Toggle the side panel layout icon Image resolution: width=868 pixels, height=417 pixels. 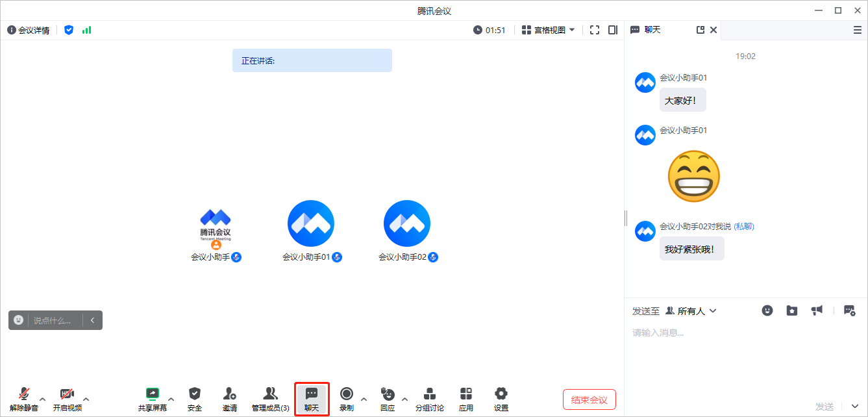[x=613, y=30]
